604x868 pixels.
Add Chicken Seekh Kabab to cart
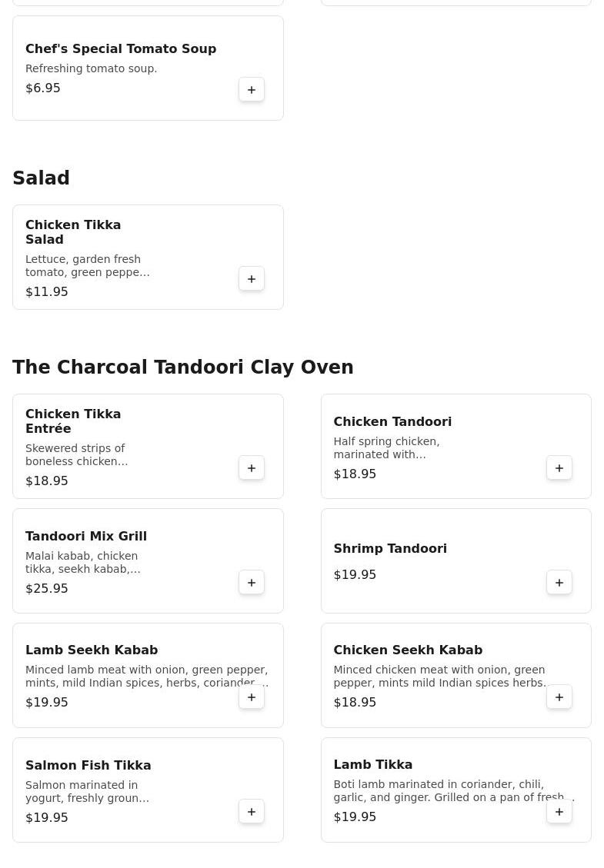click(x=559, y=697)
